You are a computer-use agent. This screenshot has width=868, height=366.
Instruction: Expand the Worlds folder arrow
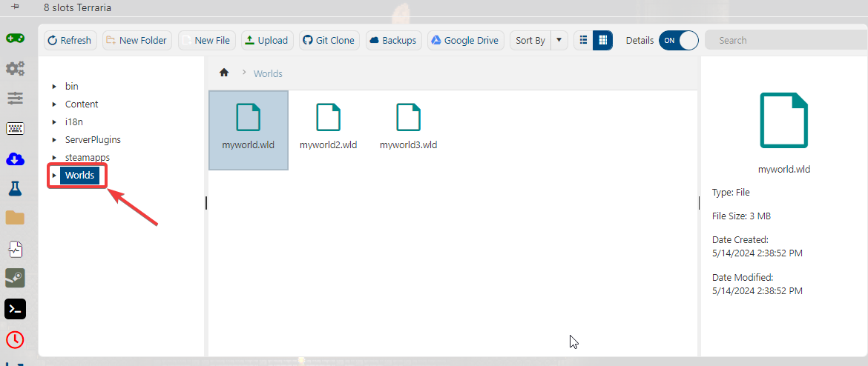54,176
